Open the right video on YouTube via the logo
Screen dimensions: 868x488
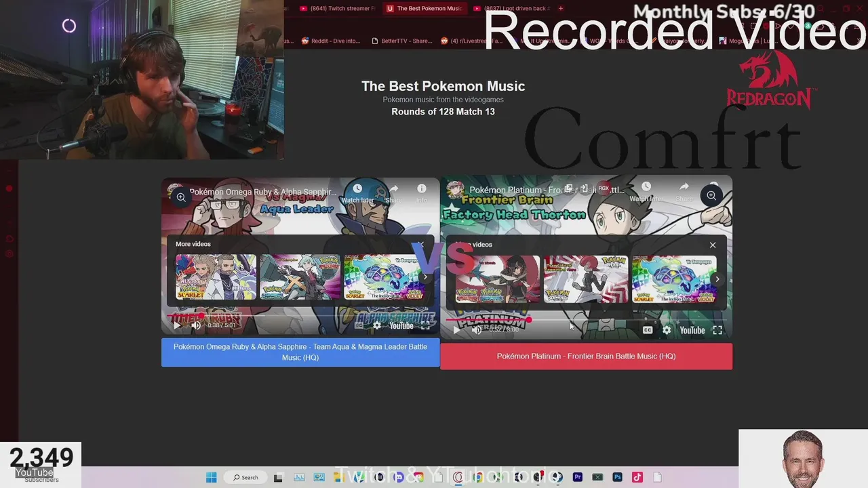click(x=692, y=330)
